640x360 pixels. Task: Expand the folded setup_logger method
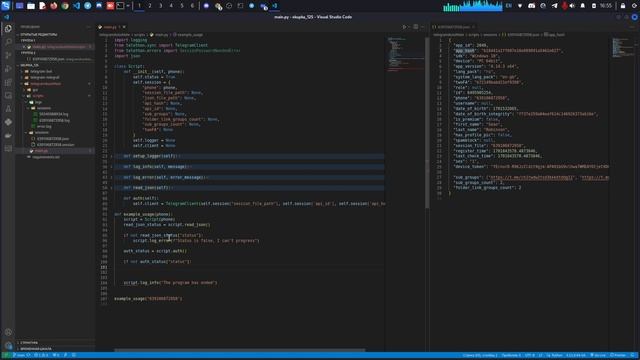pos(111,156)
